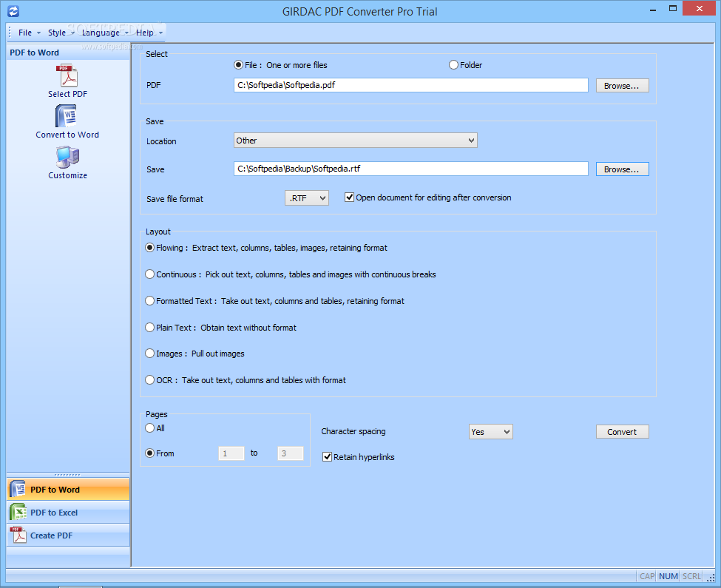Switch to PDF to Word panel
This screenshot has height=588, width=721.
[x=68, y=490]
